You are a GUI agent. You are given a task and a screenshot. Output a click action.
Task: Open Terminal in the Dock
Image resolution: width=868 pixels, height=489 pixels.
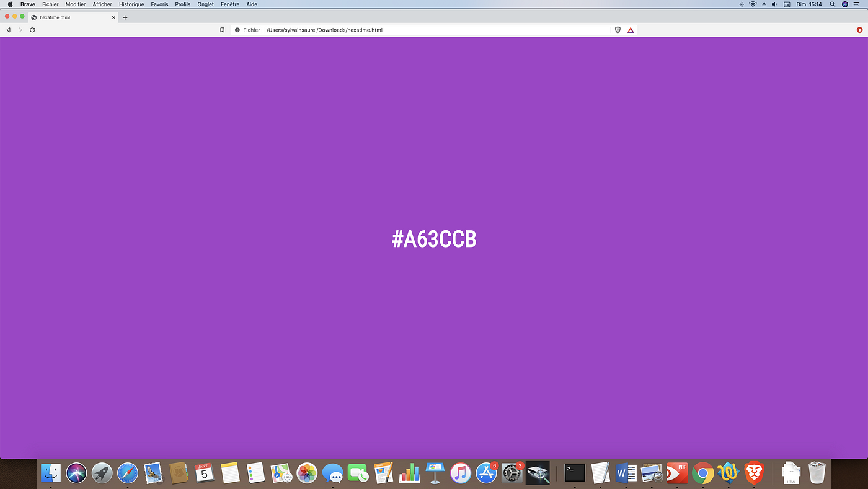(575, 473)
